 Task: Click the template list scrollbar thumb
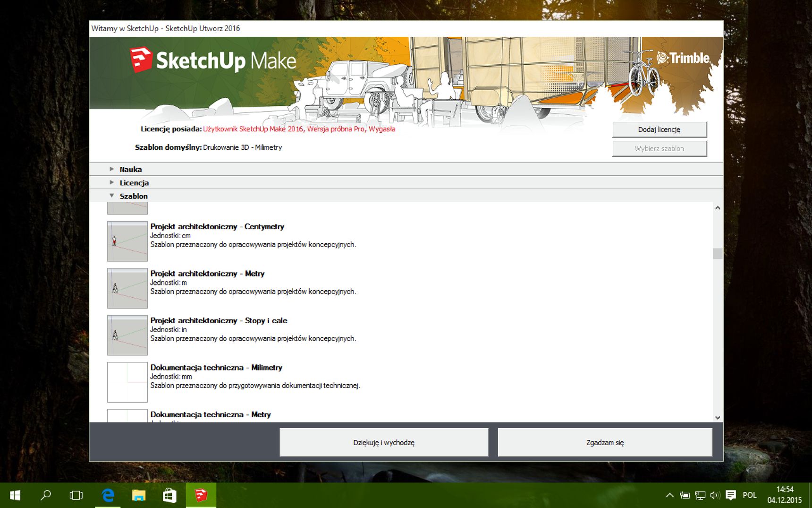[x=718, y=254]
